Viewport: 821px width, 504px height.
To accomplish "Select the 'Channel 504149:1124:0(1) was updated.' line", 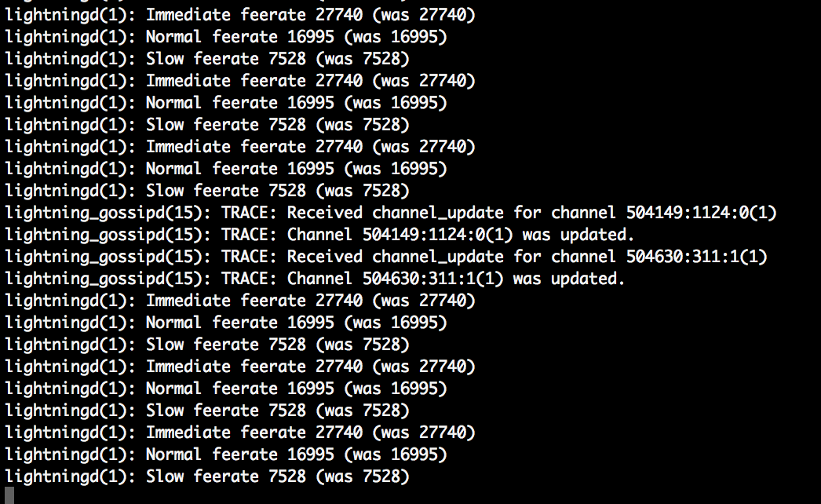I will tap(319, 235).
